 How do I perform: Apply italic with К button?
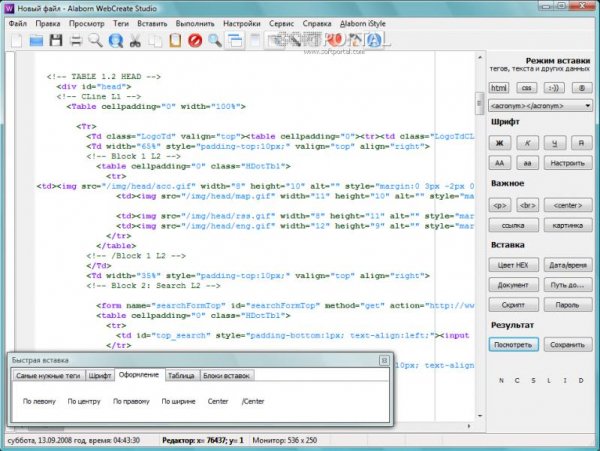[x=527, y=143]
